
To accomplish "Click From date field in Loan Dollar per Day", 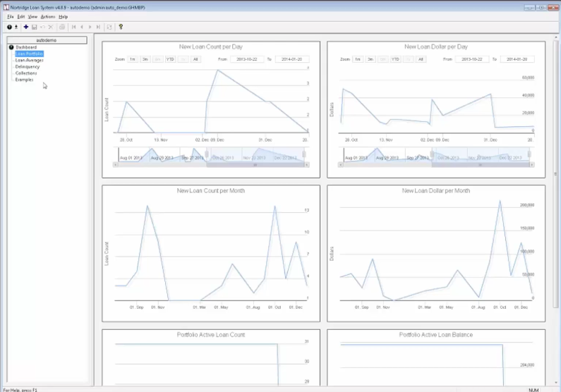I will click(x=472, y=59).
